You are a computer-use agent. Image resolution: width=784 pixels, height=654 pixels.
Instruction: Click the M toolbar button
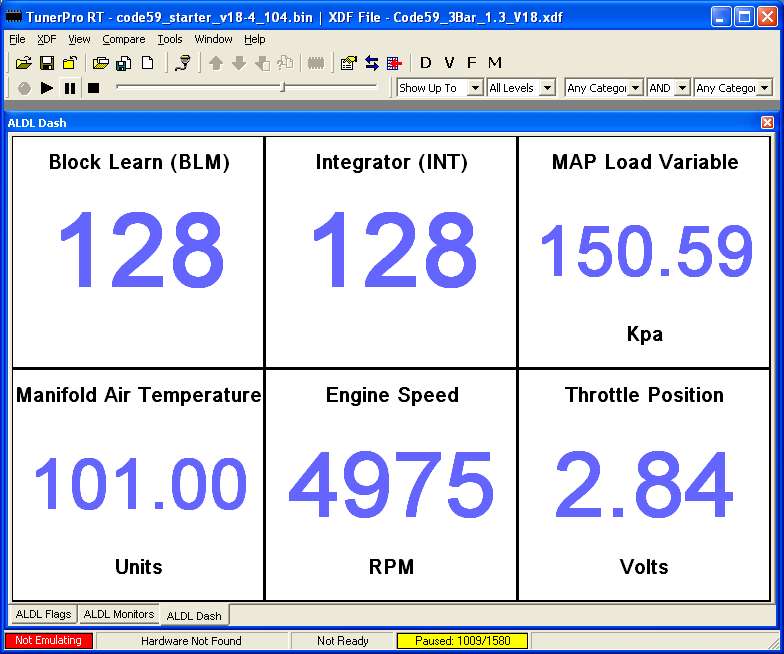pos(495,63)
